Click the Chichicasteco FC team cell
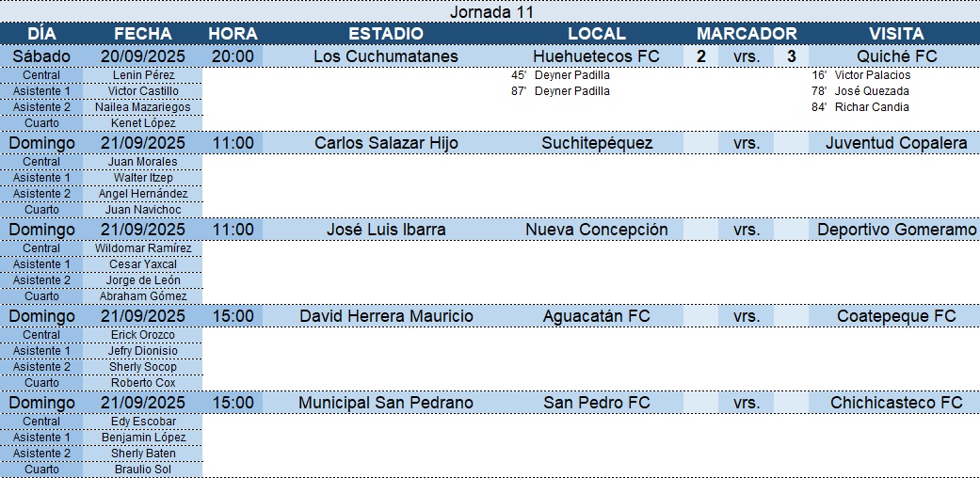The image size is (980, 478). [x=896, y=403]
